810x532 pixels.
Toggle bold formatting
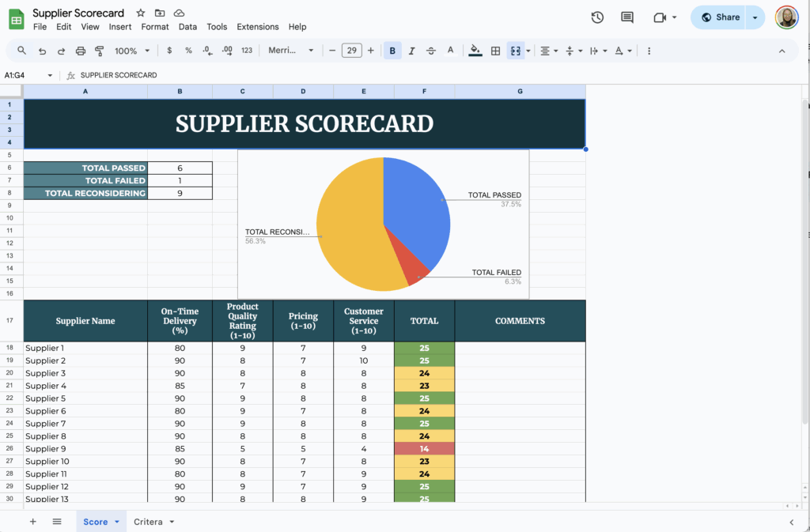(392, 50)
